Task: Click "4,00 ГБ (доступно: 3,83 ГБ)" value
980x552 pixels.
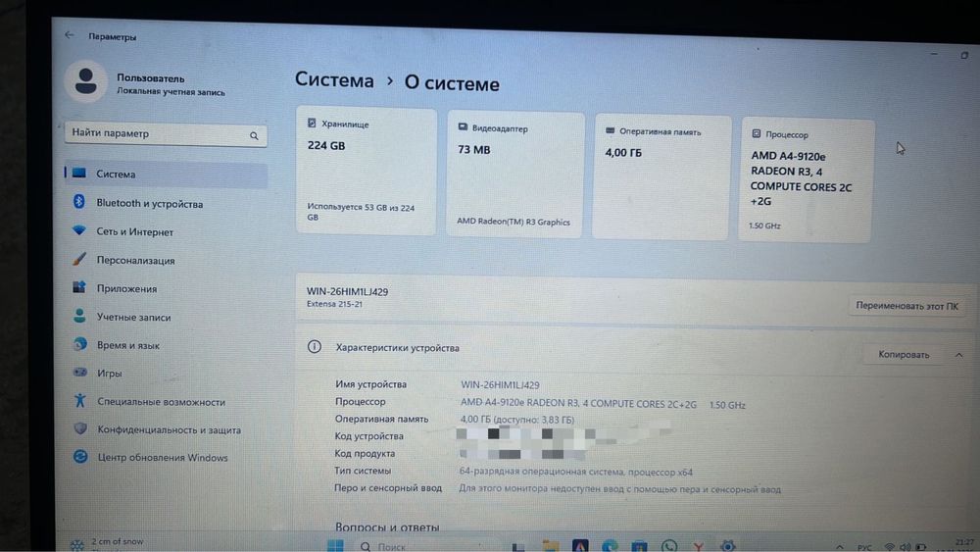Action: click(516, 420)
